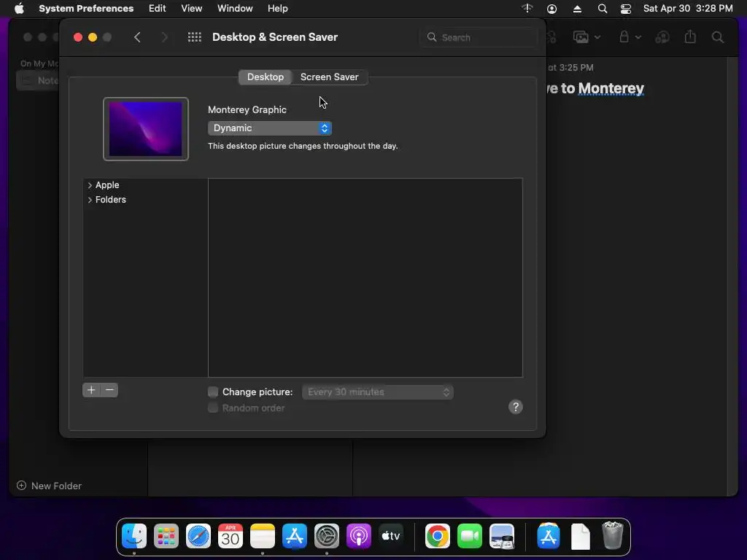This screenshot has height=560, width=747.
Task: Launch Safari from the Dock
Action: (x=198, y=536)
